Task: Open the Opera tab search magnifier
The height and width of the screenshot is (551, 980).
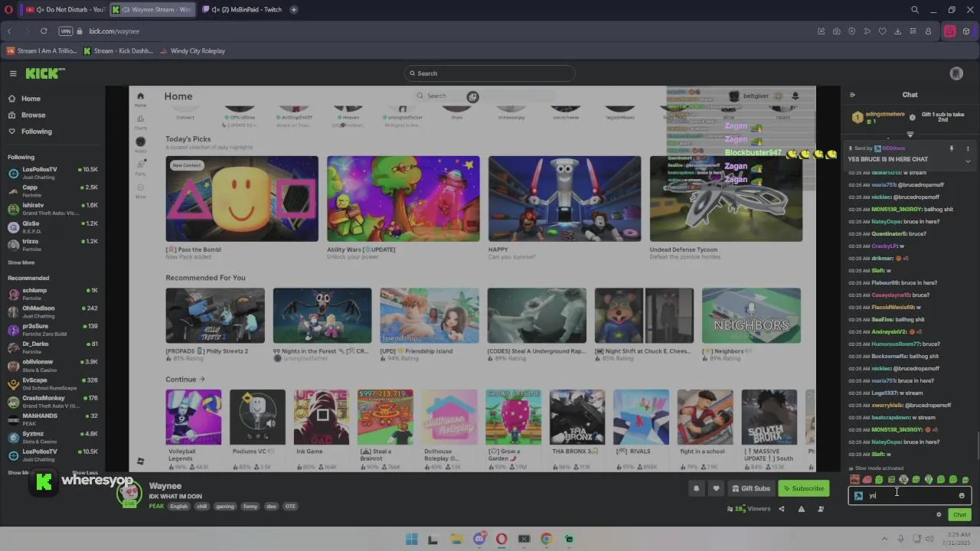Action: (x=915, y=10)
